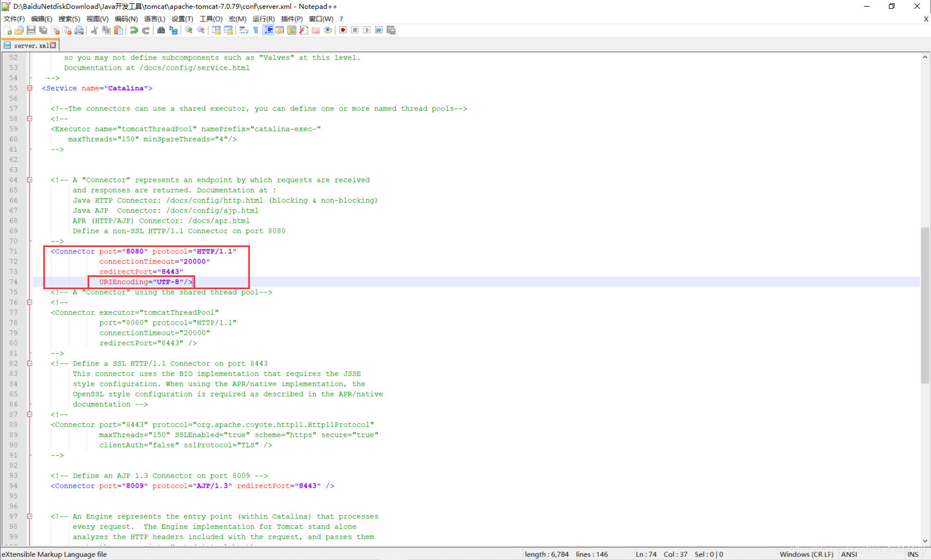Image resolution: width=931 pixels, height=560 pixels.
Task: Save the current file via toolbar
Action: [x=31, y=30]
